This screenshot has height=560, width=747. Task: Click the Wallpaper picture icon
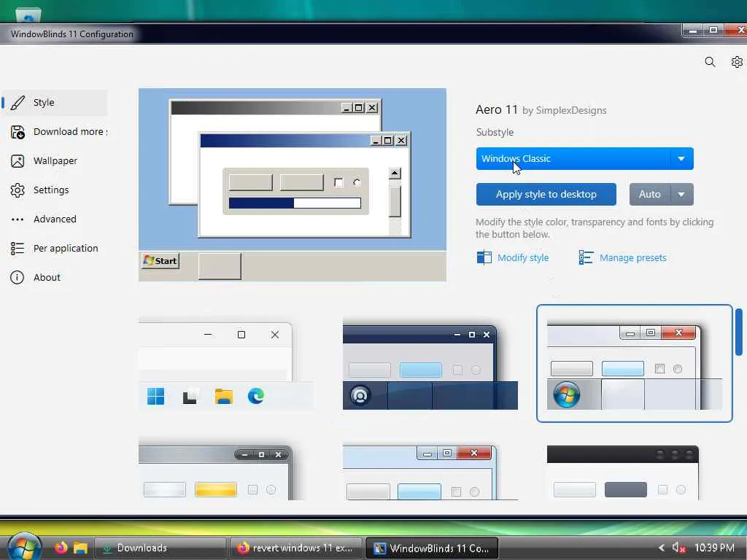point(18,161)
